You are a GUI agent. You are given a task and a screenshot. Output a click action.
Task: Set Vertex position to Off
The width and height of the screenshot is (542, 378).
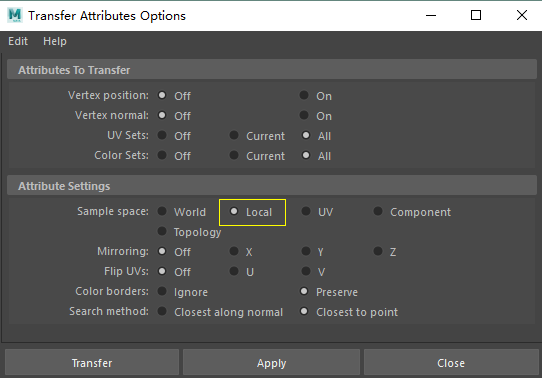162,95
